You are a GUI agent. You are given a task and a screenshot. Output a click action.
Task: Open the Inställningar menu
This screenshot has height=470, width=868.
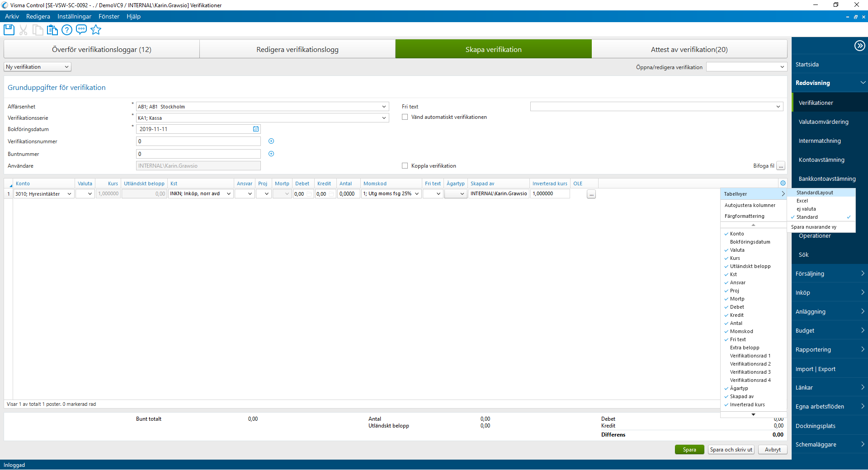tap(74, 16)
